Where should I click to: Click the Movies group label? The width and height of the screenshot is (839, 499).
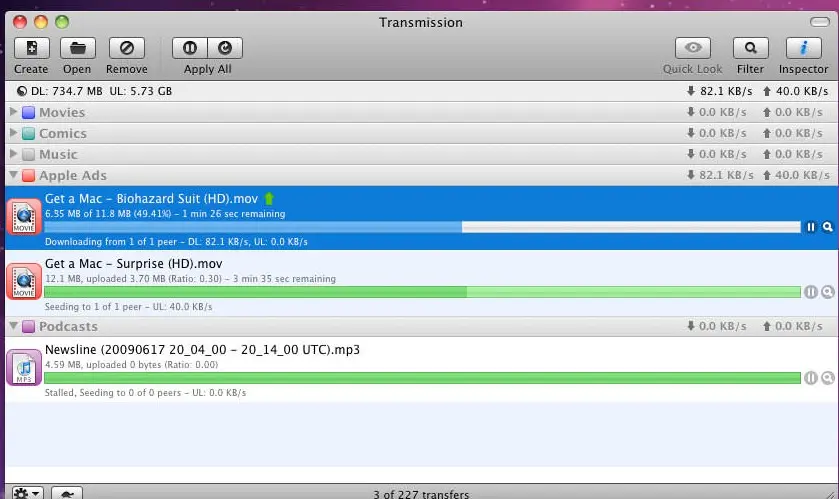pyautogui.click(x=62, y=112)
